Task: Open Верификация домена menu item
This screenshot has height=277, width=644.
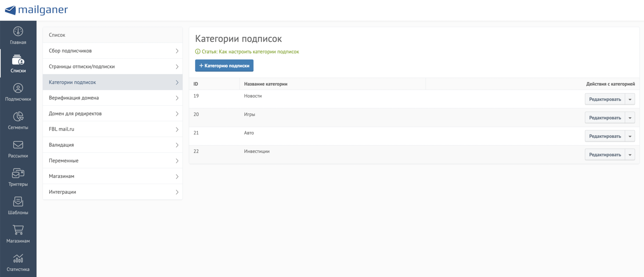Action: click(x=112, y=98)
